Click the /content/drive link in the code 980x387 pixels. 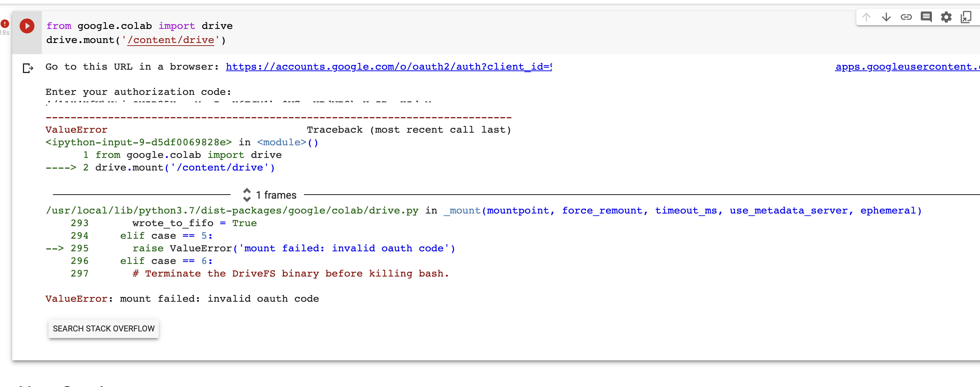pyautogui.click(x=170, y=40)
